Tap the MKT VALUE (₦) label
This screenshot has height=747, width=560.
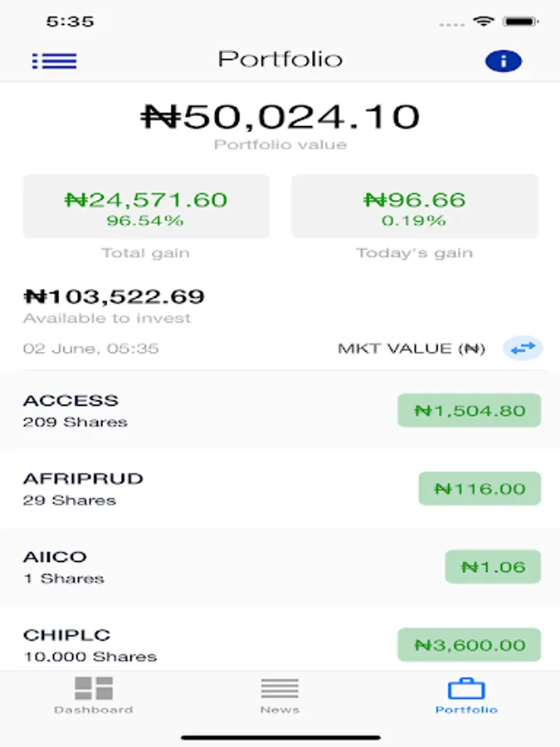pyautogui.click(x=411, y=349)
